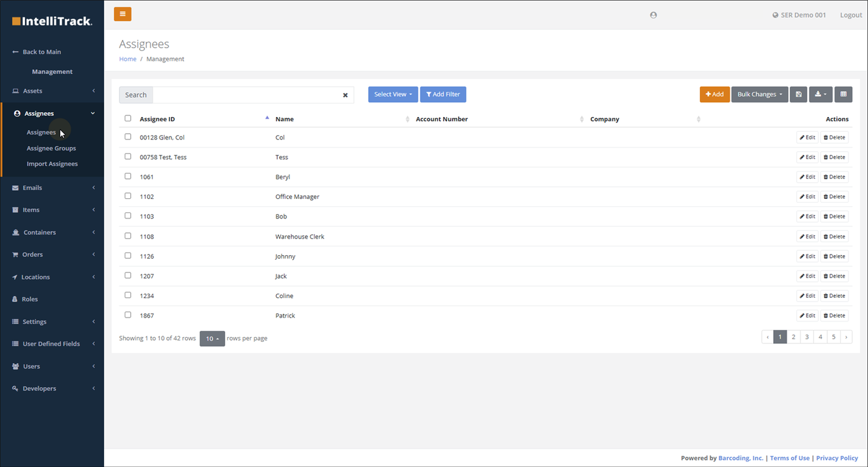
Task: Click the Items box icon in sidebar
Action: [x=15, y=210]
